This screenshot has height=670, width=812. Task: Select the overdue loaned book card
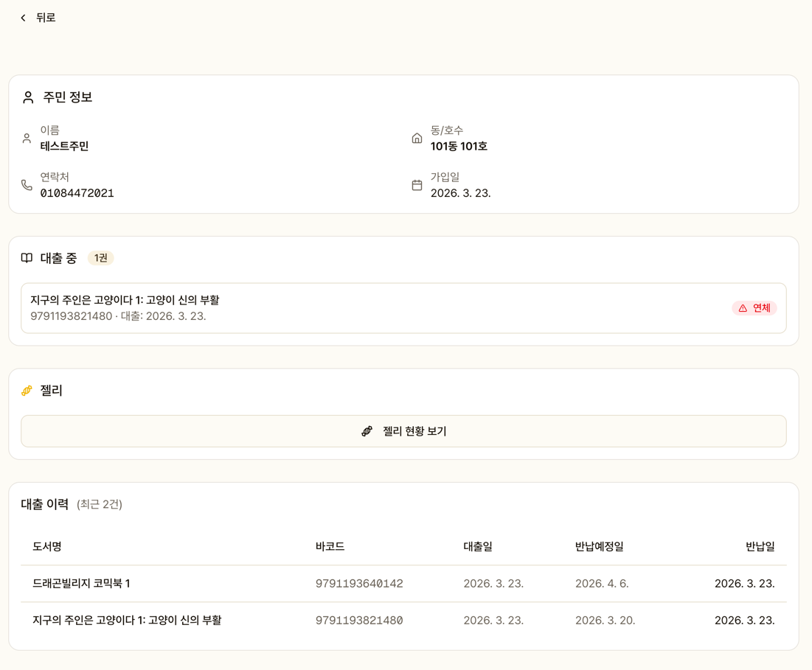point(369,308)
